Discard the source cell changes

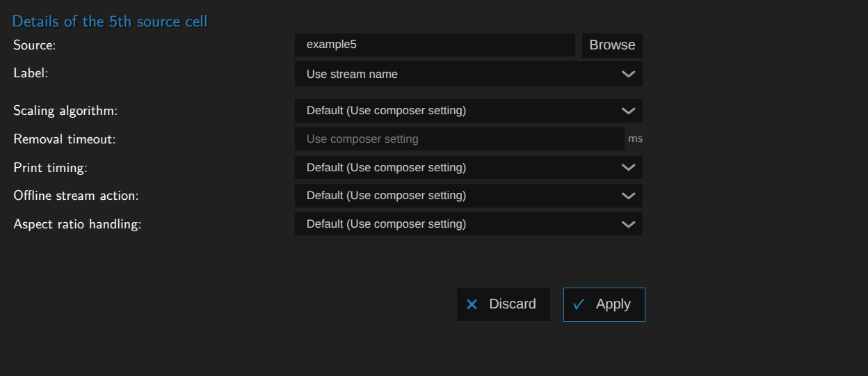[x=504, y=304]
